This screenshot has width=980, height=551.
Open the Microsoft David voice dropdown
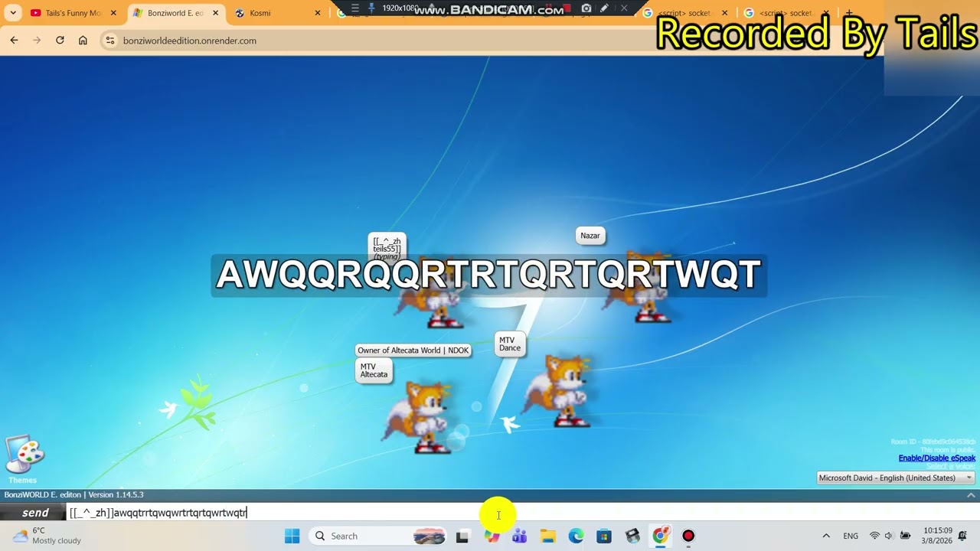pyautogui.click(x=895, y=478)
